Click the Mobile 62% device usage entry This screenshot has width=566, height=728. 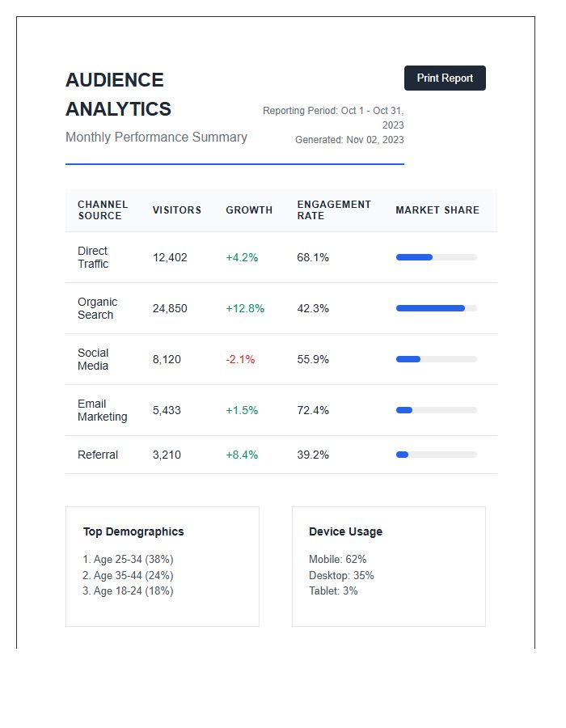(x=337, y=559)
